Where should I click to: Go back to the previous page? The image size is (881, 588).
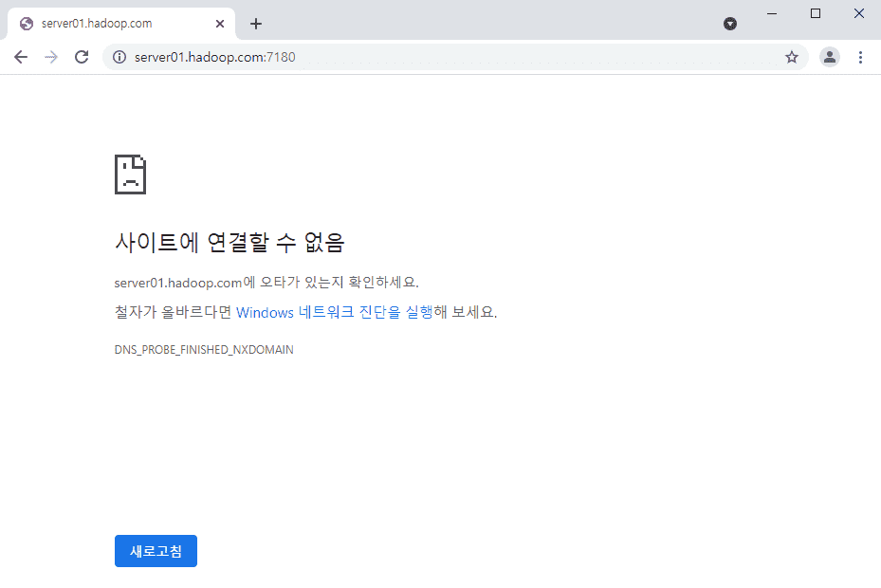(21, 57)
